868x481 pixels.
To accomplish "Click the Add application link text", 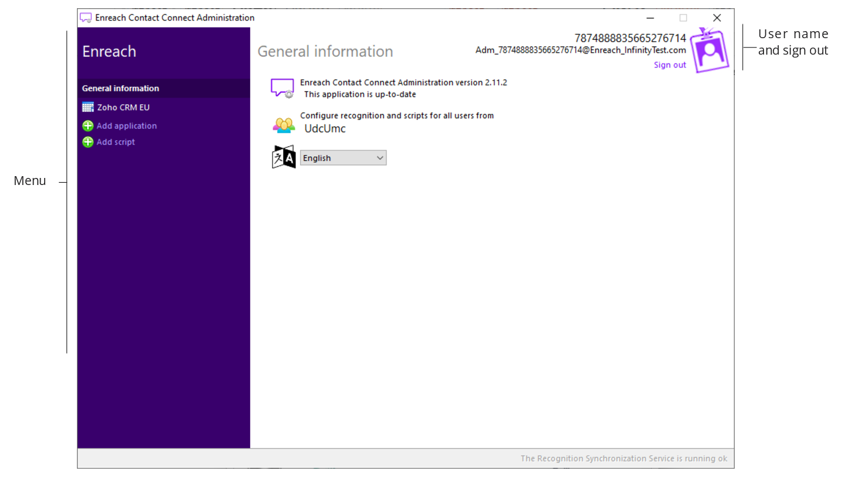I will coord(127,126).
